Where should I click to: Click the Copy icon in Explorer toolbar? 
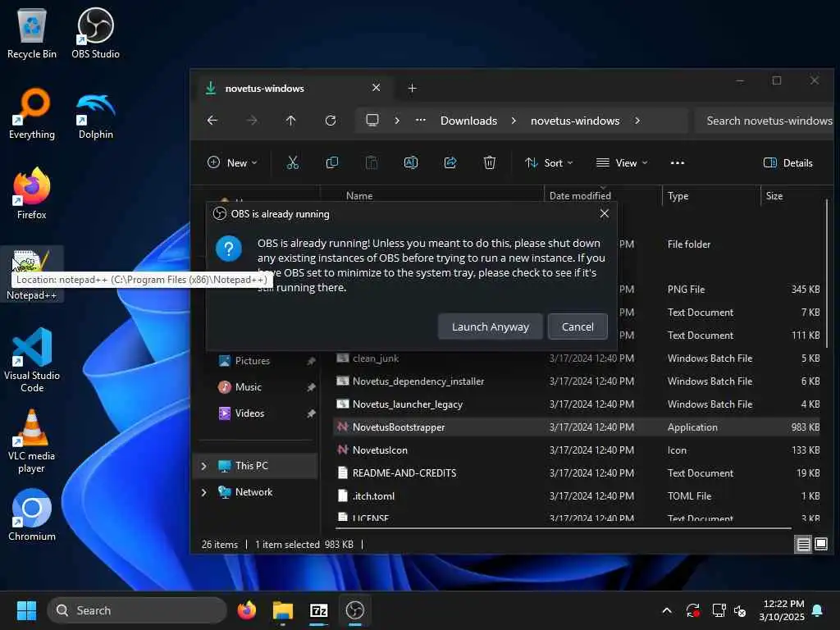tap(332, 162)
